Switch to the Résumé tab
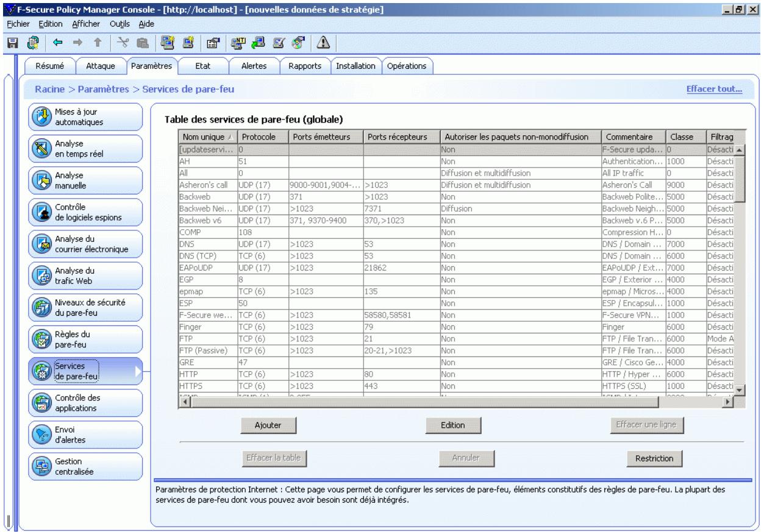Image resolution: width=764 pixels, height=532 pixels. (49, 66)
